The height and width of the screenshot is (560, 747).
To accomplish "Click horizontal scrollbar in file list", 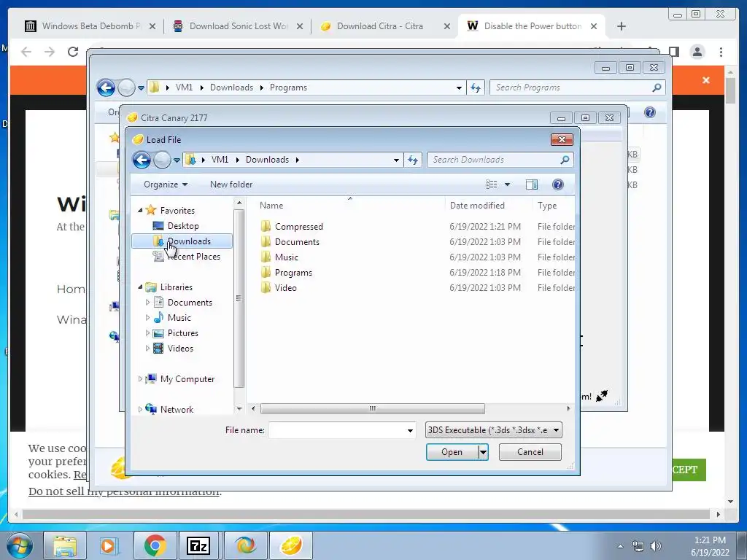I will [373, 408].
